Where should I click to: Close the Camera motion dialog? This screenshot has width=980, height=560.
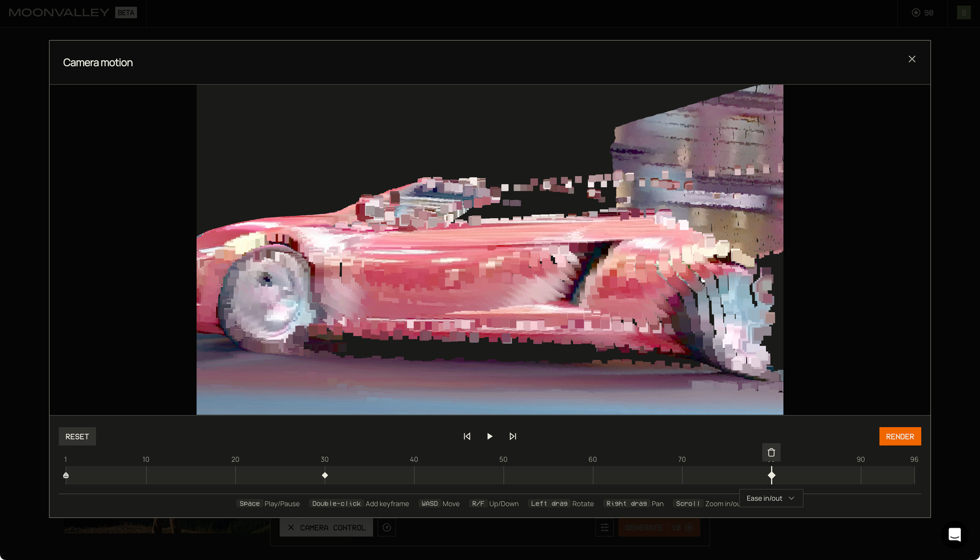911,59
